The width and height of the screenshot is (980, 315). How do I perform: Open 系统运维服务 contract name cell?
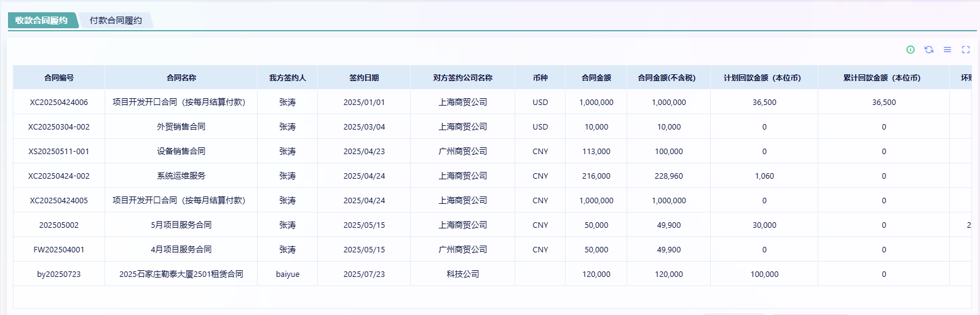[181, 176]
